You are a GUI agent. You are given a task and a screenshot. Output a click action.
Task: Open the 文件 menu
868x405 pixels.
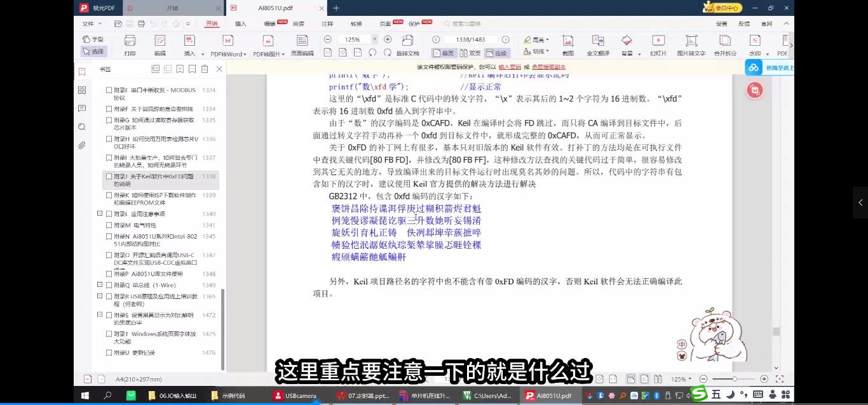[88, 23]
